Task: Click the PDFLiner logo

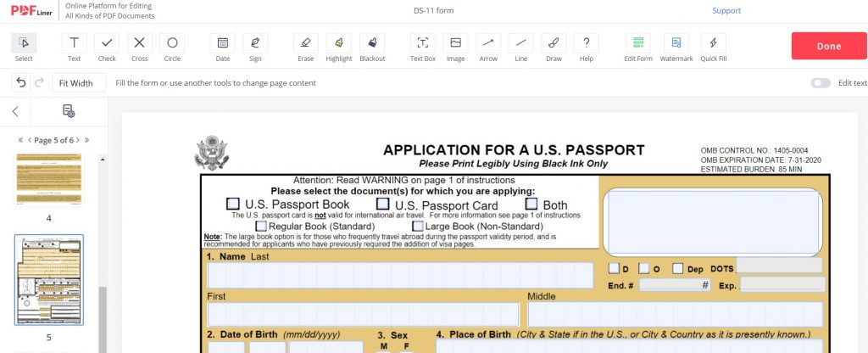Action: pyautogui.click(x=31, y=10)
